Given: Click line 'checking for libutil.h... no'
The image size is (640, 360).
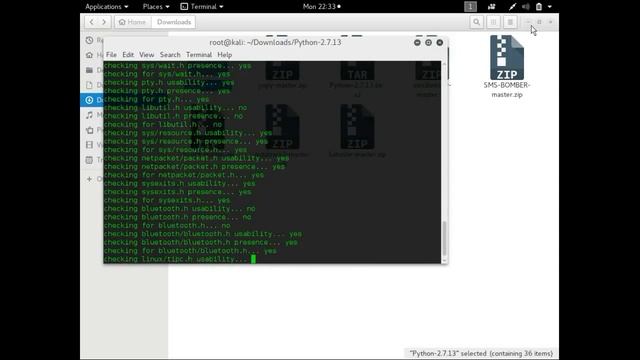Looking at the screenshot, I should click(163, 124).
